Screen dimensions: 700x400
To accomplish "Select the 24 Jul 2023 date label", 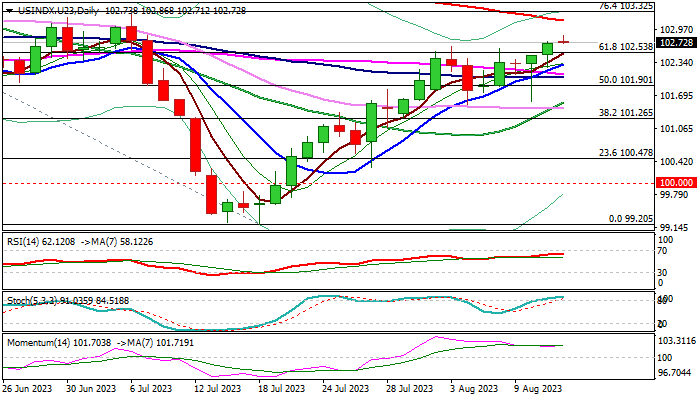I will pos(343,388).
